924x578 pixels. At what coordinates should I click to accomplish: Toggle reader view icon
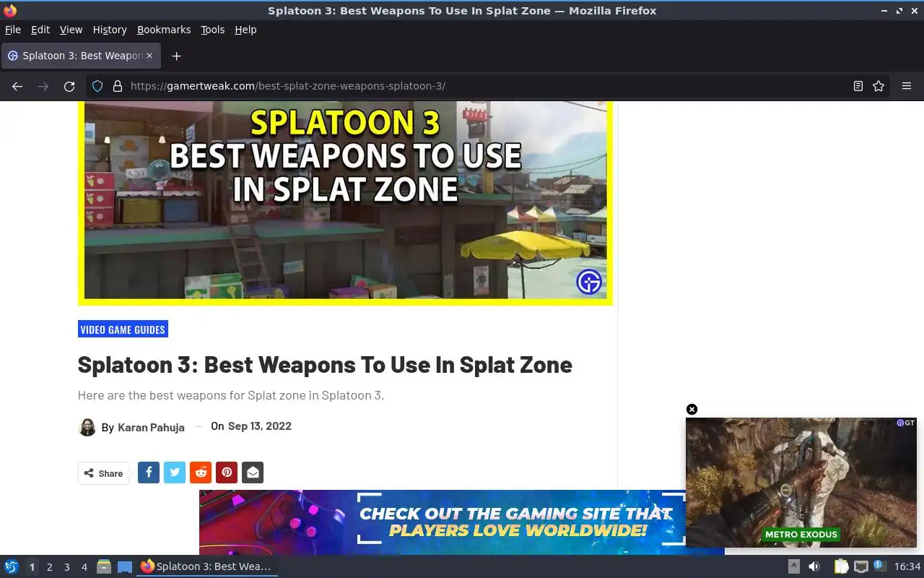pos(858,86)
